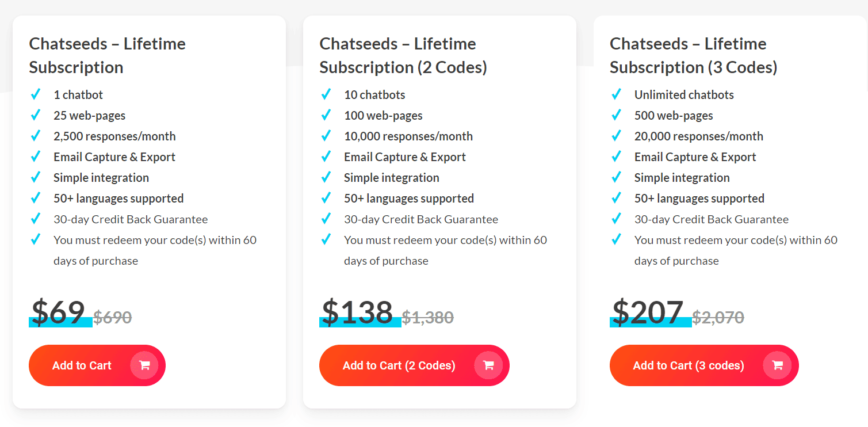Select the Chatseeds Lifetime Subscription (2 Codes) heading
Viewport: 868px width, 427px height.
(x=403, y=55)
